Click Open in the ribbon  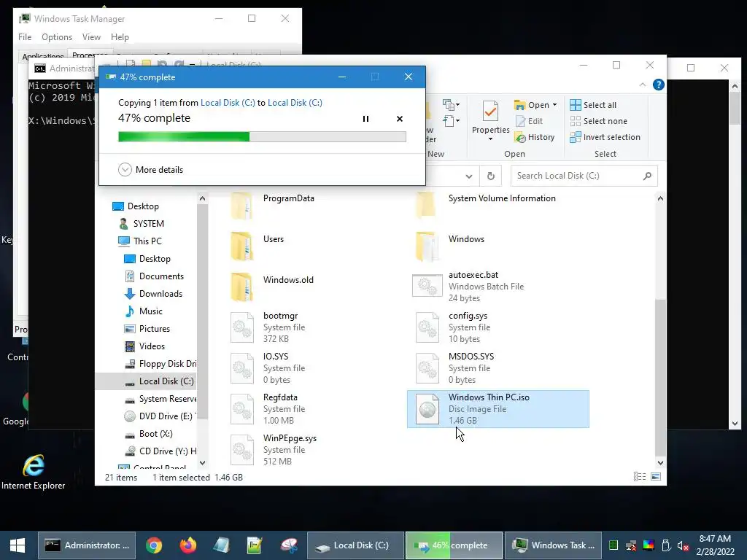point(532,105)
